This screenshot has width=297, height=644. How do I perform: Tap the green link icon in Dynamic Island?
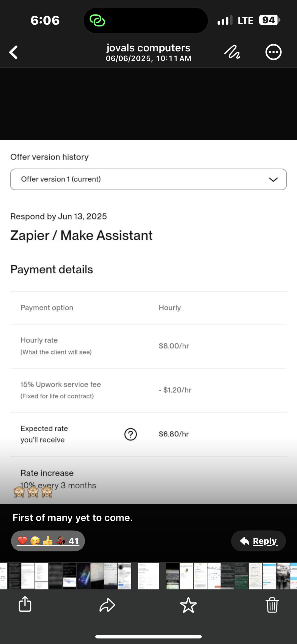[97, 20]
